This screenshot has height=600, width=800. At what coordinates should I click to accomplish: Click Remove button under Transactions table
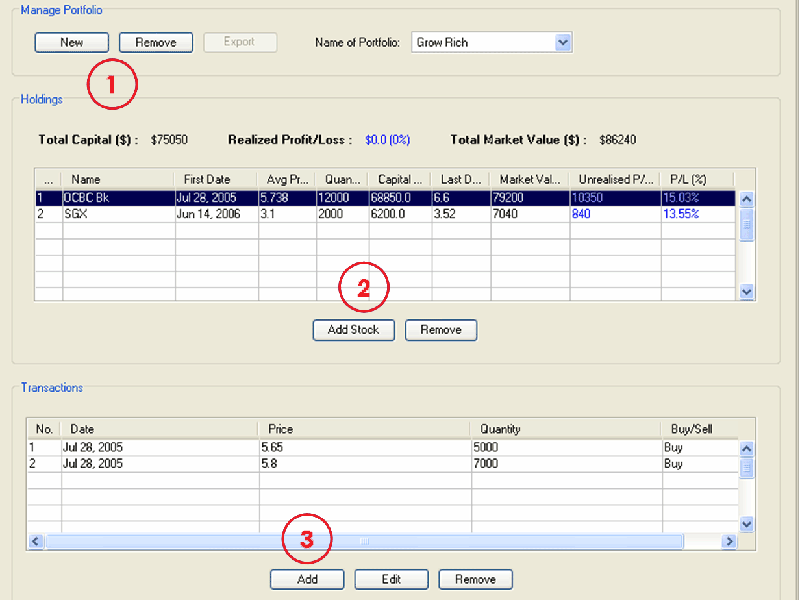pos(474,579)
